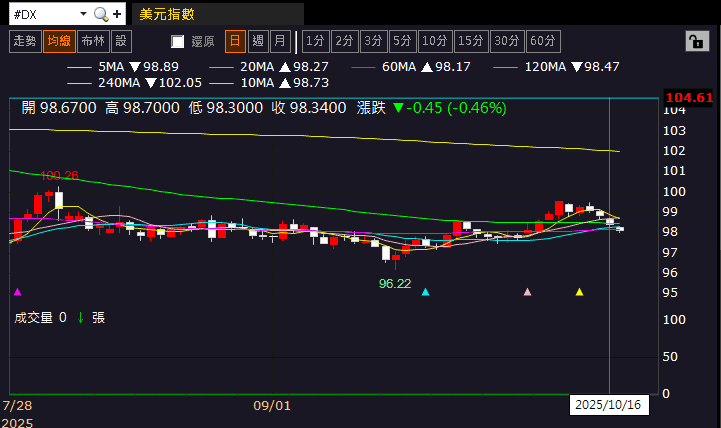The width and height of the screenshot is (721, 428).
Task: Click the 低 98.3000 low value
Action: click(225, 108)
